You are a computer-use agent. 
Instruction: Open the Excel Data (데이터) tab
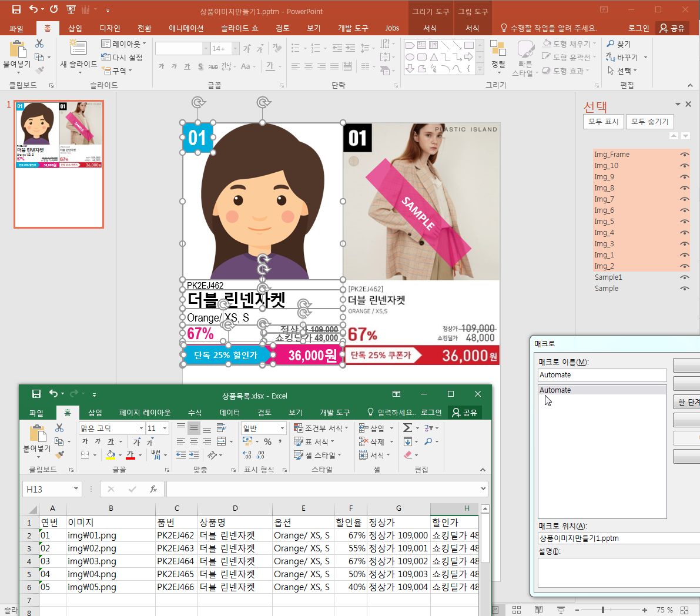click(229, 413)
